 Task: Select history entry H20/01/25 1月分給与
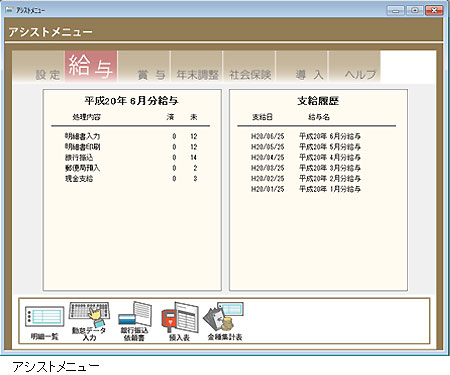point(306,189)
